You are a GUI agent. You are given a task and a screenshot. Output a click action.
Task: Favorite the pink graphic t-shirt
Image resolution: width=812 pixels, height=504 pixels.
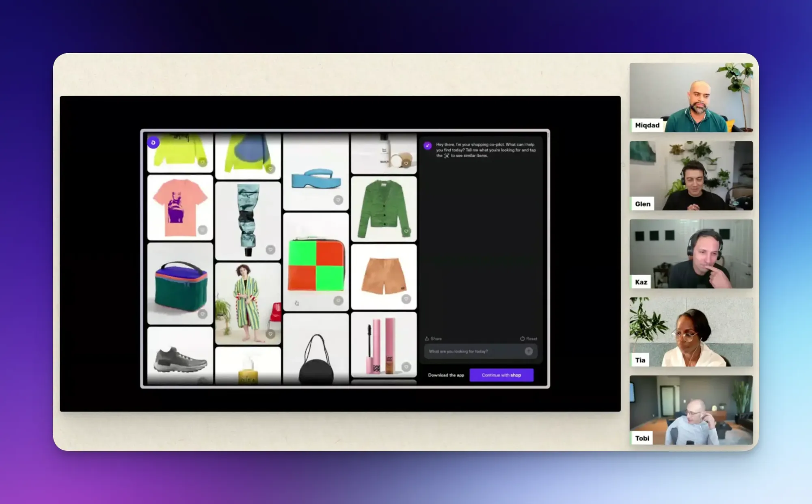[x=203, y=230]
